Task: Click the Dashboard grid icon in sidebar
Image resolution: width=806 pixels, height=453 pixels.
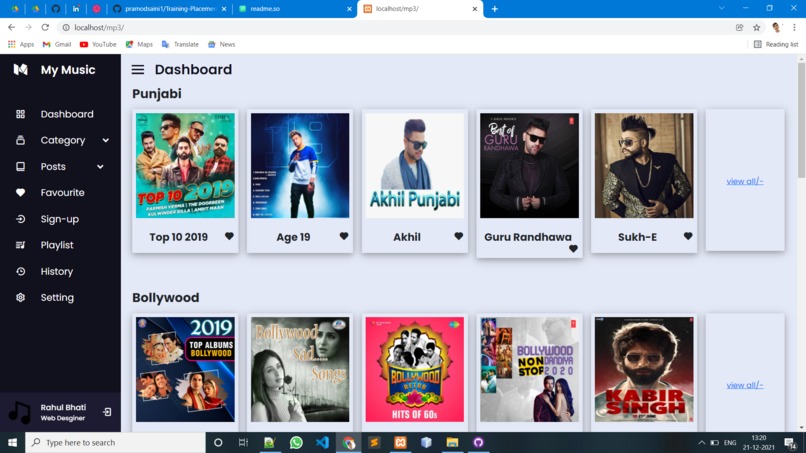Action: point(20,114)
